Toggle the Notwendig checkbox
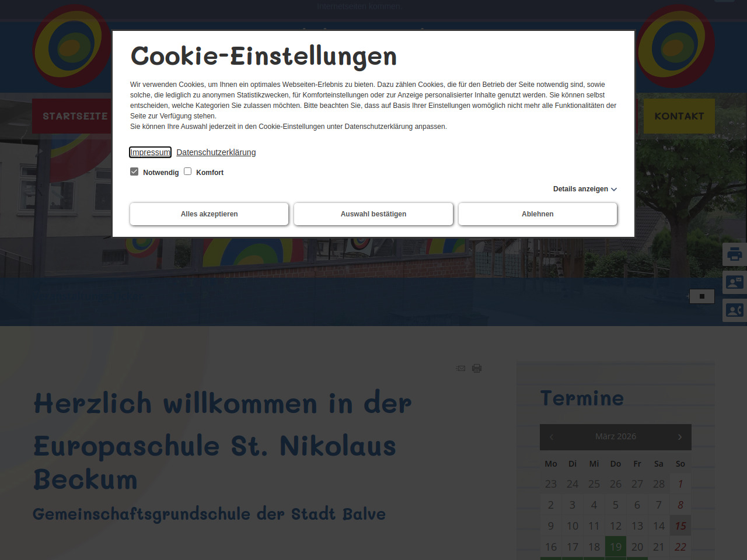The image size is (747, 560). [134, 171]
